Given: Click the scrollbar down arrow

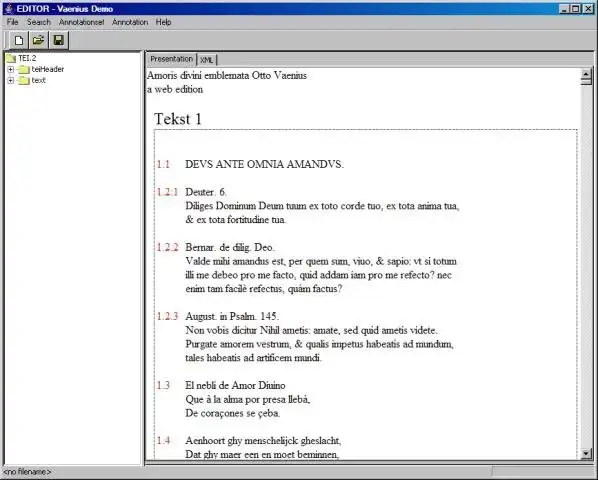Looking at the screenshot, I should pyautogui.click(x=586, y=453).
